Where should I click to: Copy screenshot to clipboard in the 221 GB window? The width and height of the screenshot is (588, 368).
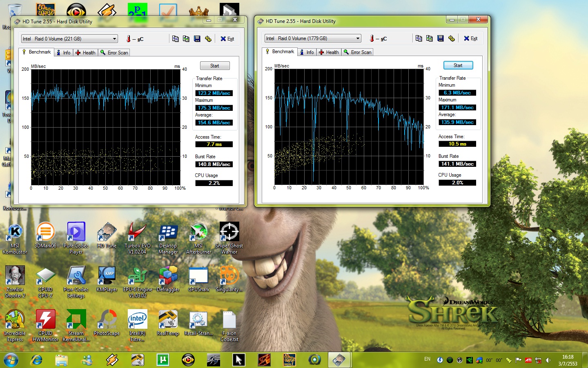point(186,39)
